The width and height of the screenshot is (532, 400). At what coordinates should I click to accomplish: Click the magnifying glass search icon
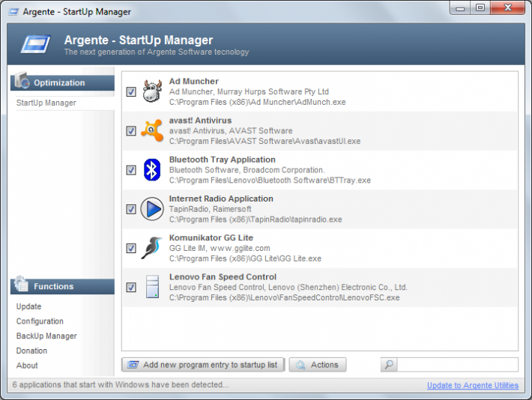[389, 365]
